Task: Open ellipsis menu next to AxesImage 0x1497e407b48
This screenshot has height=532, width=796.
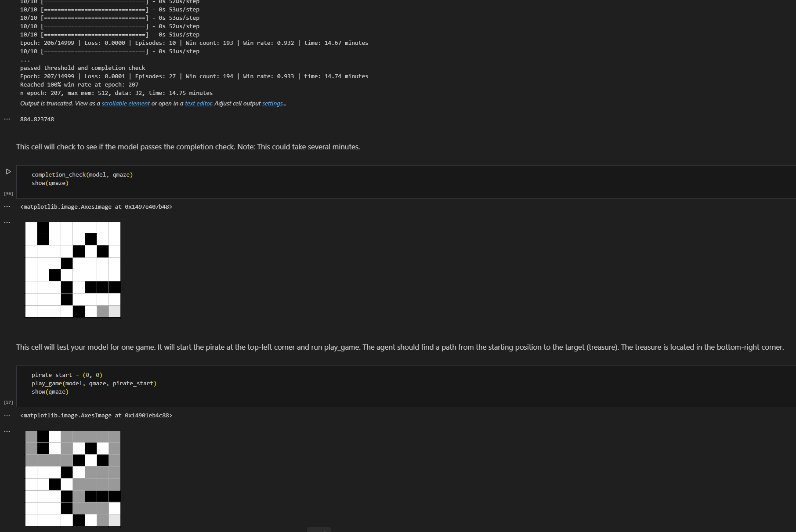Action: click(x=7, y=206)
